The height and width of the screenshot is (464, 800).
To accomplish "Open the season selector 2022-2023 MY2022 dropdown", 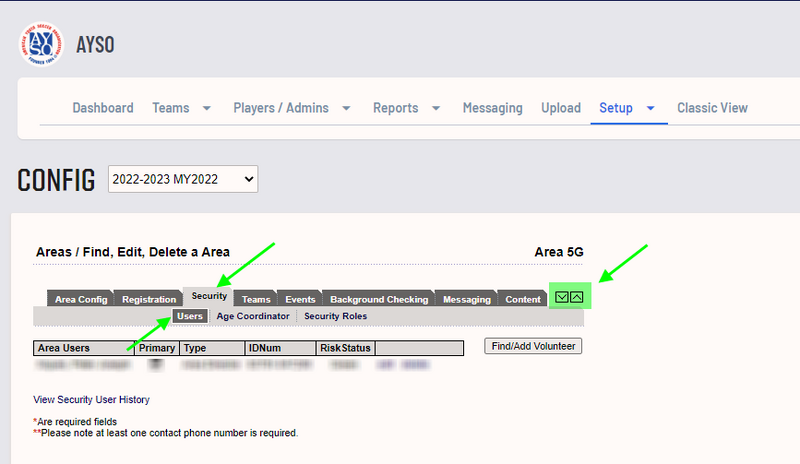I will (182, 179).
